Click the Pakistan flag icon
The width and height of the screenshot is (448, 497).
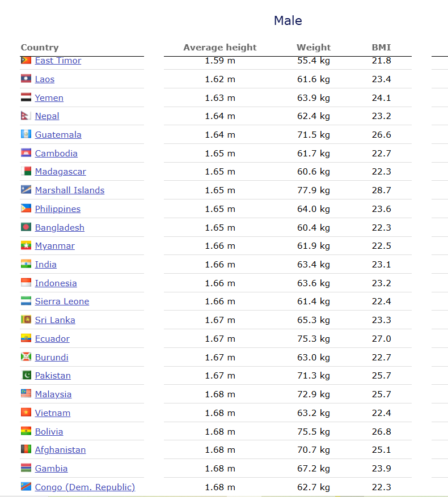tap(26, 375)
